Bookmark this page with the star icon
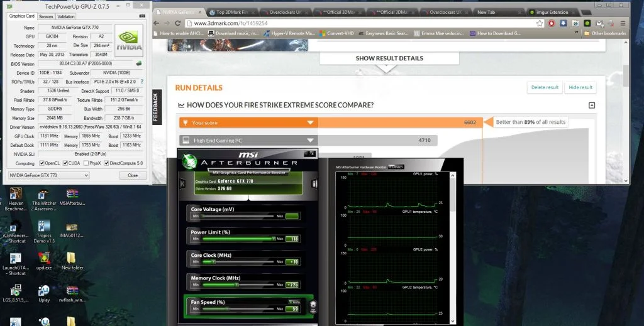 [539, 23]
